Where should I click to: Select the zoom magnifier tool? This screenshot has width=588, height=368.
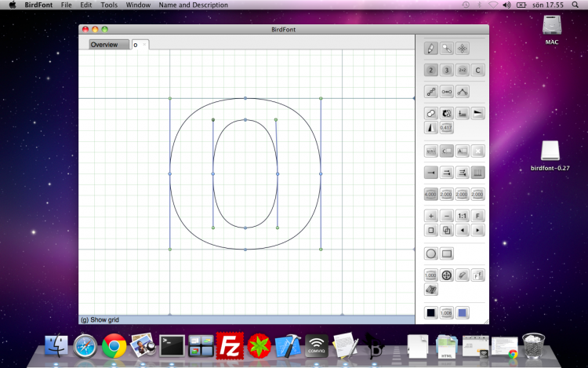point(446,49)
